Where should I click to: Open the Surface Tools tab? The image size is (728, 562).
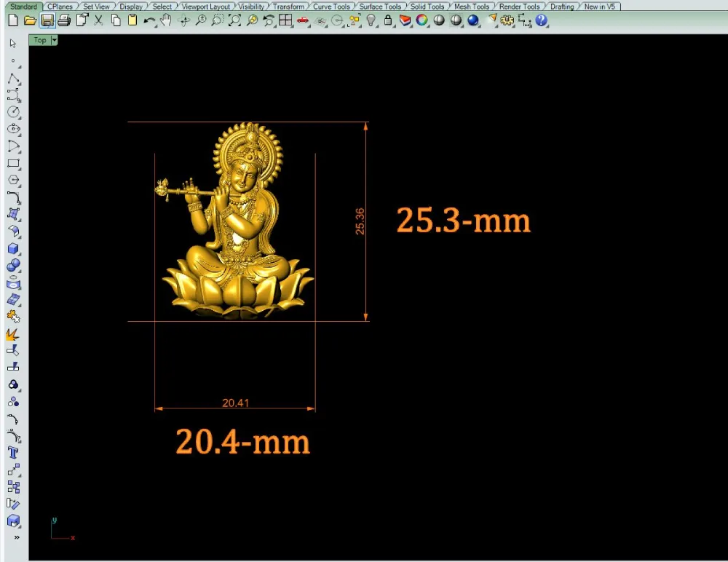(x=380, y=7)
